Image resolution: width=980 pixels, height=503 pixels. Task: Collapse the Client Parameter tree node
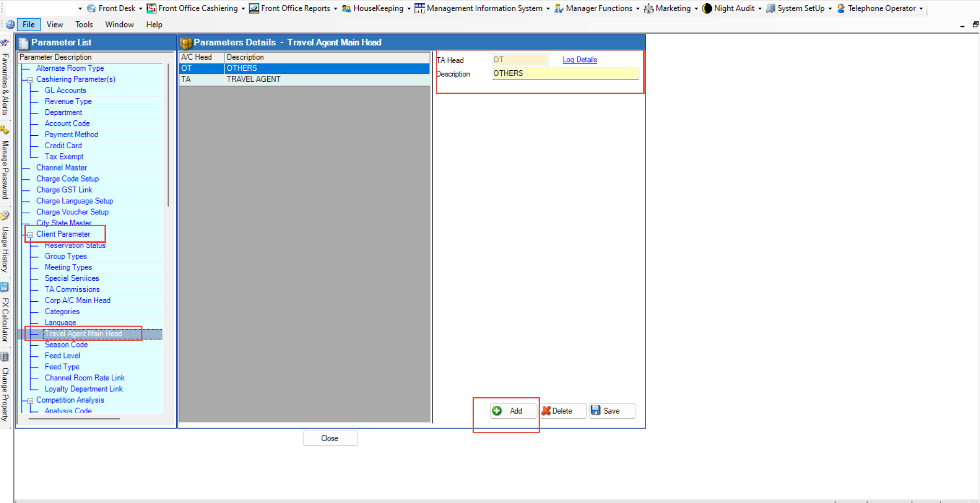tap(30, 235)
